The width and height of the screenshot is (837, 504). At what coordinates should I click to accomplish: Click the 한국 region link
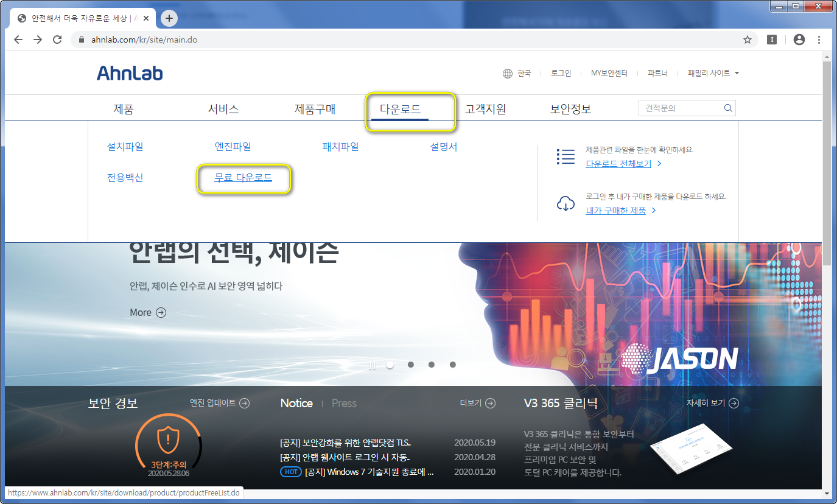pyautogui.click(x=524, y=73)
